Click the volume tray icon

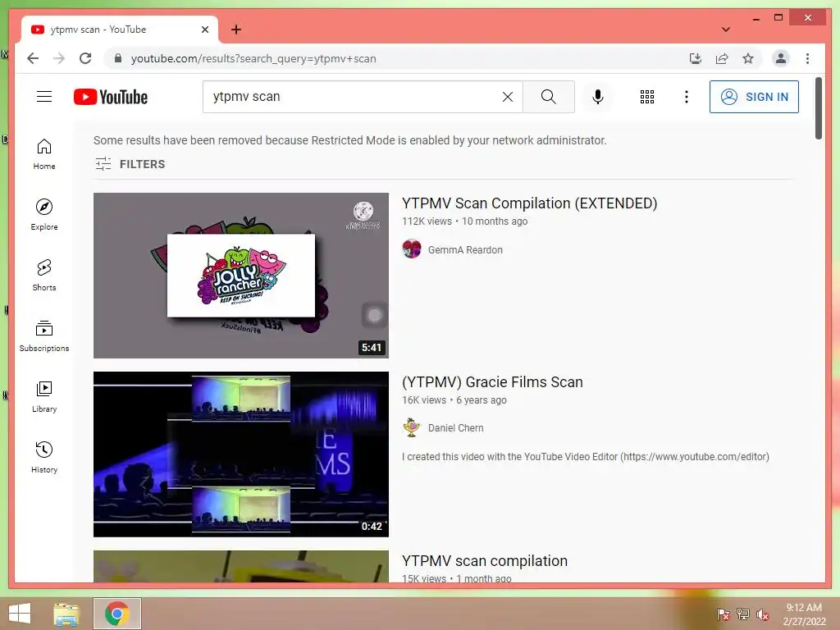[x=762, y=614]
